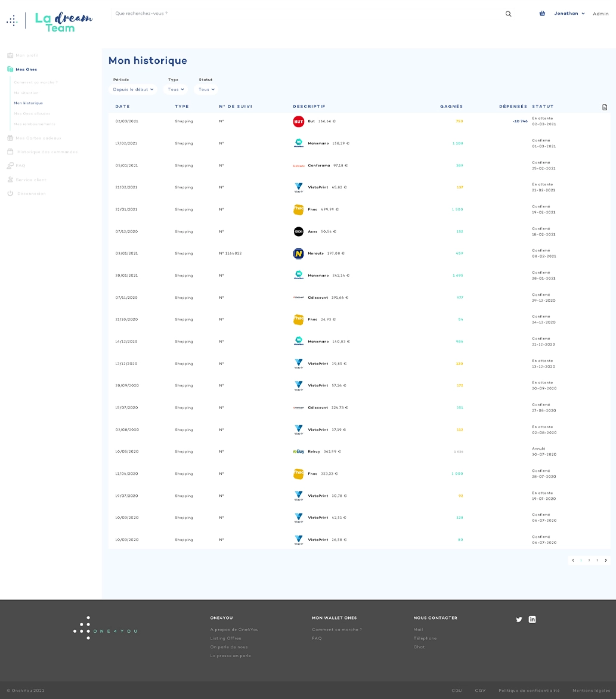This screenshot has height=699, width=616.
Task: Open 'Comment ça marche ?' in sidebar submenu
Action: point(36,82)
